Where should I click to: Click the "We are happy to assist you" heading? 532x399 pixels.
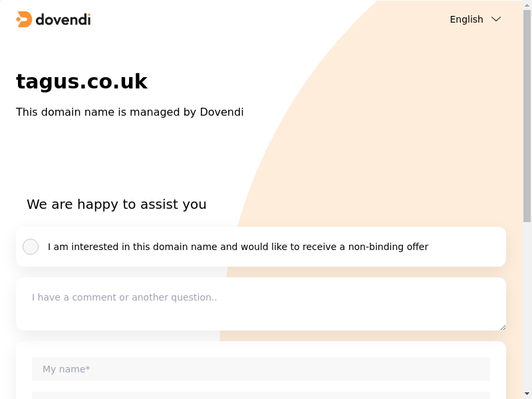(x=116, y=204)
